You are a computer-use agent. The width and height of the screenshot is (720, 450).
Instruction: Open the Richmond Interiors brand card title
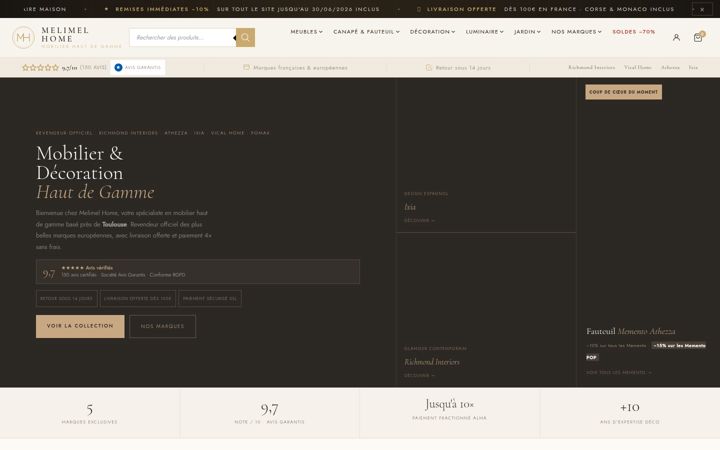432,362
